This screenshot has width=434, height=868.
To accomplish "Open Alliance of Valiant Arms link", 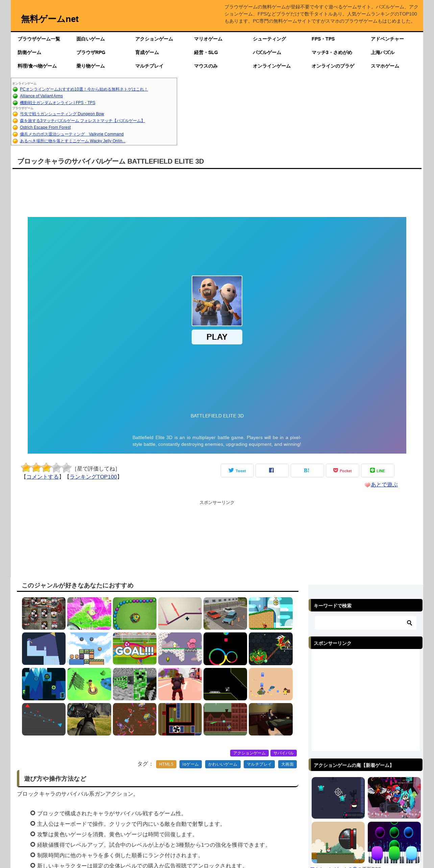I will 41,96.
